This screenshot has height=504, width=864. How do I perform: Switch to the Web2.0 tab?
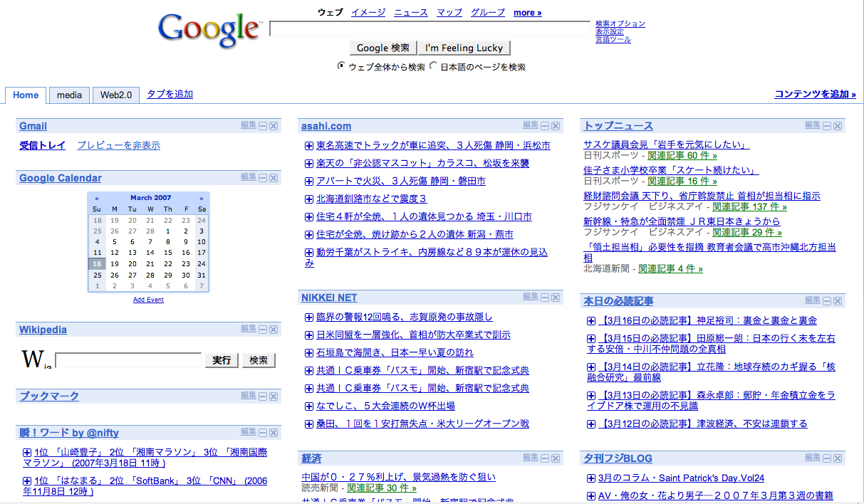(x=116, y=95)
